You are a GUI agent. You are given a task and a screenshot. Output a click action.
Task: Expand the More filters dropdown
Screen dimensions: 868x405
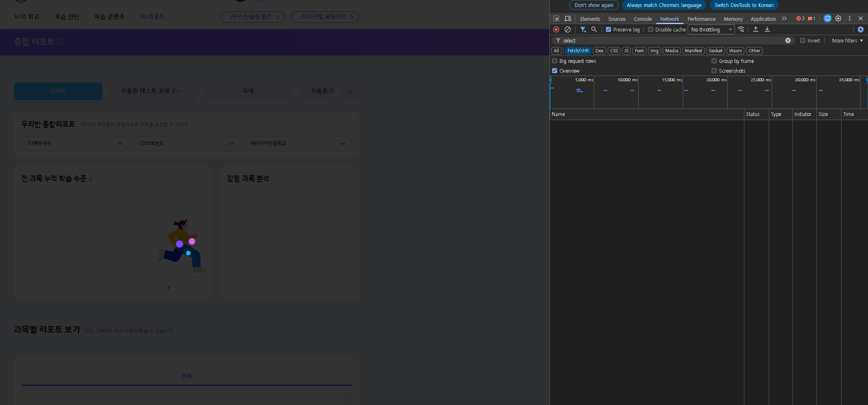(x=847, y=40)
